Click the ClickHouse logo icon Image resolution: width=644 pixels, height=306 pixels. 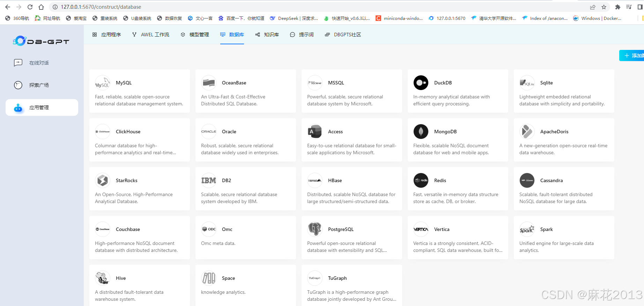103,132
